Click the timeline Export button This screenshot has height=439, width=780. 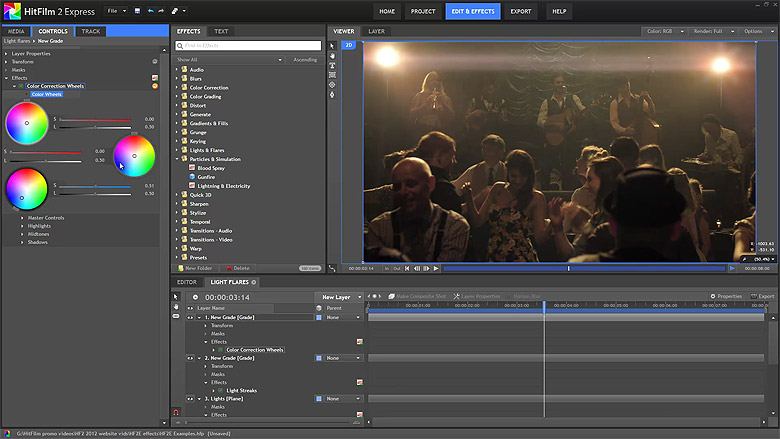762,296
